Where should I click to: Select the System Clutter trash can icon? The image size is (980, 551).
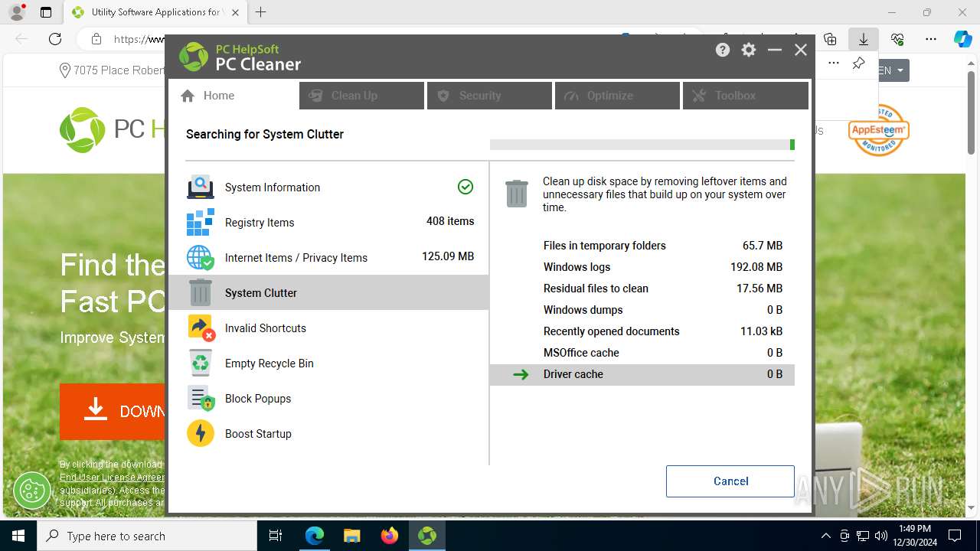[201, 292]
